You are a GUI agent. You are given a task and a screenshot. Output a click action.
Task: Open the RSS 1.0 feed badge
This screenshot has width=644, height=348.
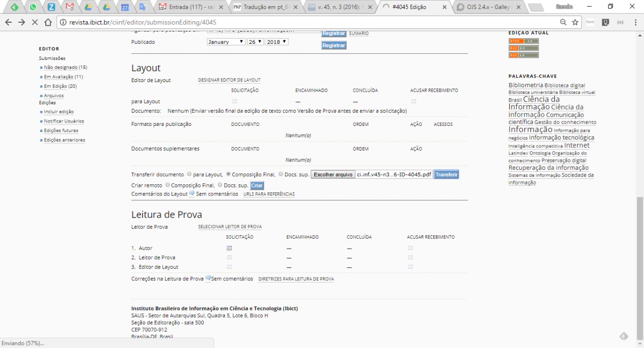pyautogui.click(x=523, y=55)
